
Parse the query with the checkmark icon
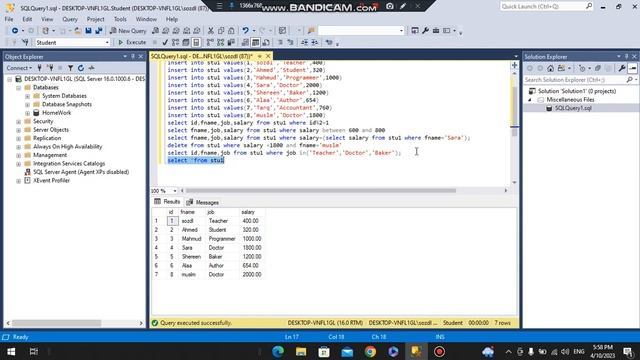pyautogui.click(x=165, y=42)
